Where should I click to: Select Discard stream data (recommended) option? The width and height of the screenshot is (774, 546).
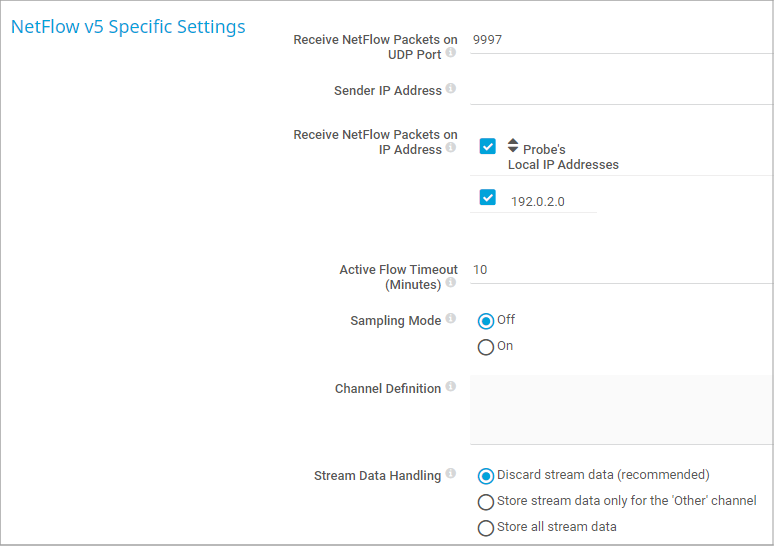pyautogui.click(x=486, y=476)
